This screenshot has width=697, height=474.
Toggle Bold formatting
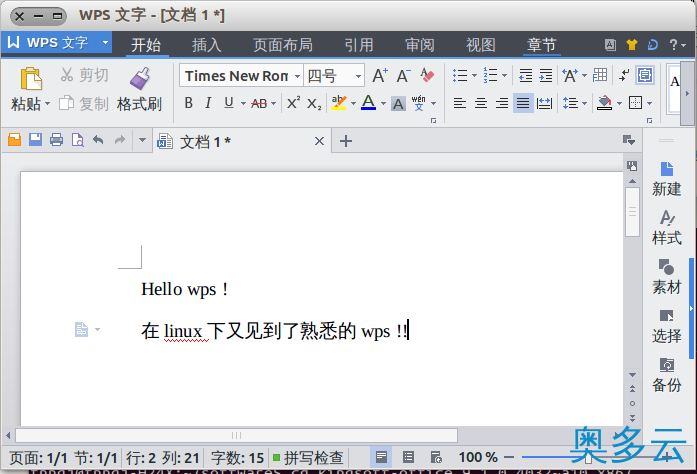click(x=188, y=103)
